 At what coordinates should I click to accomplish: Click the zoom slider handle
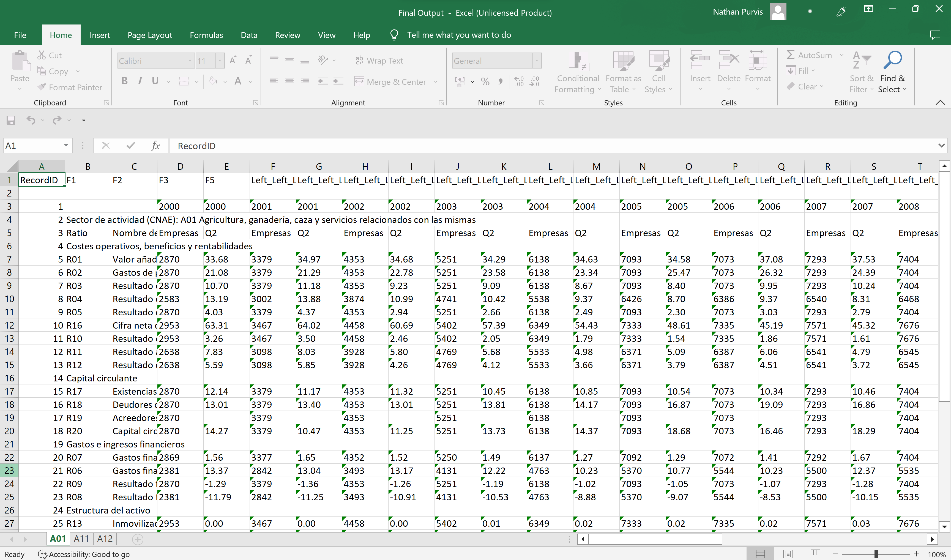point(876,554)
